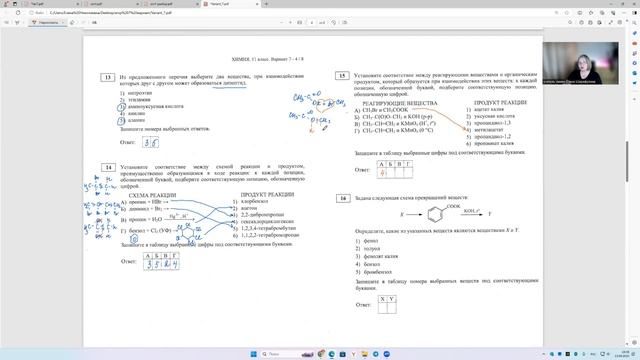Open a new browser tab
The height and width of the screenshot is (360, 640).
pyautogui.click(x=266, y=4)
